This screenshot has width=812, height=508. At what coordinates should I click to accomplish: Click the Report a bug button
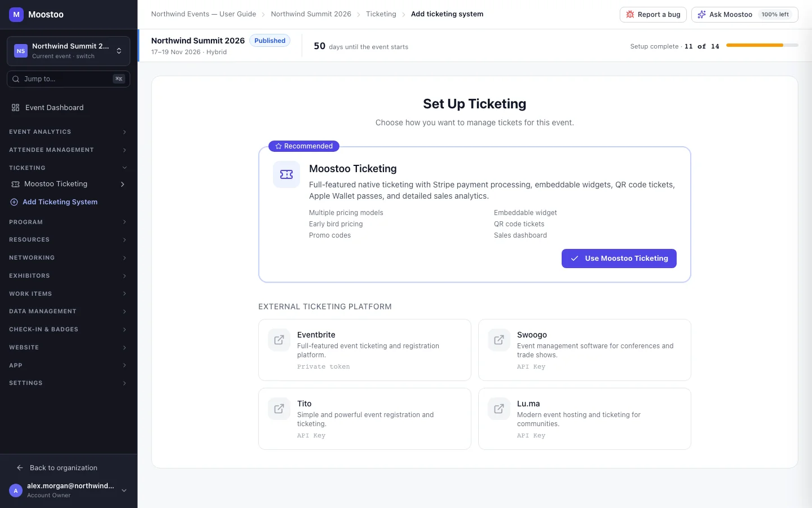pos(653,14)
